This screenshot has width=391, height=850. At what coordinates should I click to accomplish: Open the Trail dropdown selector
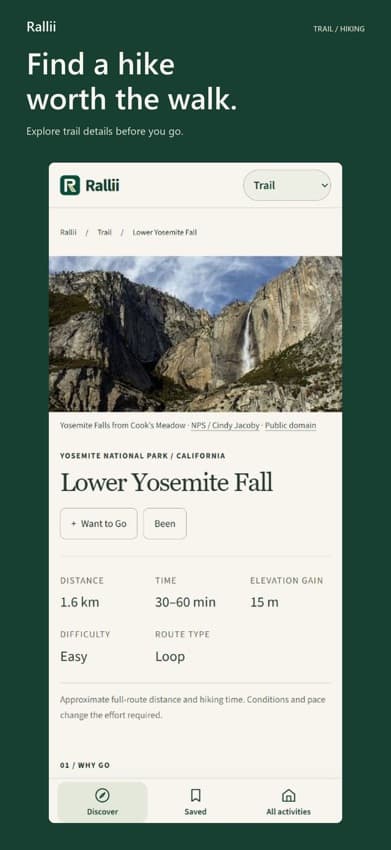(x=287, y=185)
